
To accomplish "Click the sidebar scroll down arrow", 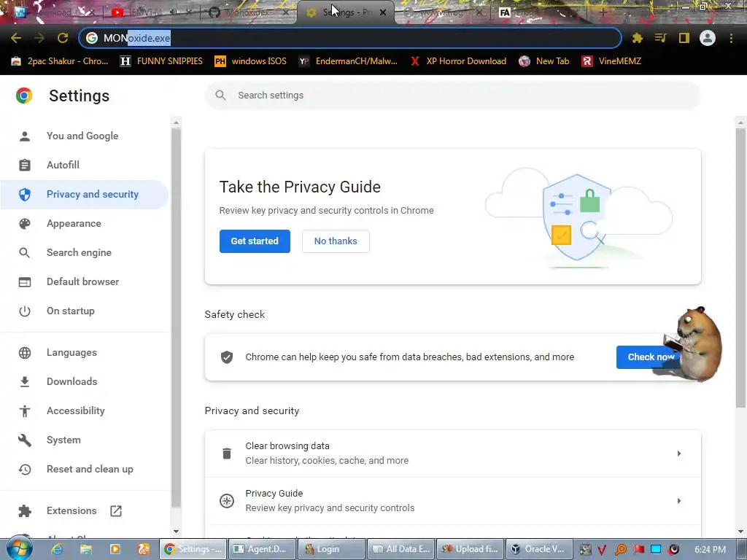I will coord(177,532).
